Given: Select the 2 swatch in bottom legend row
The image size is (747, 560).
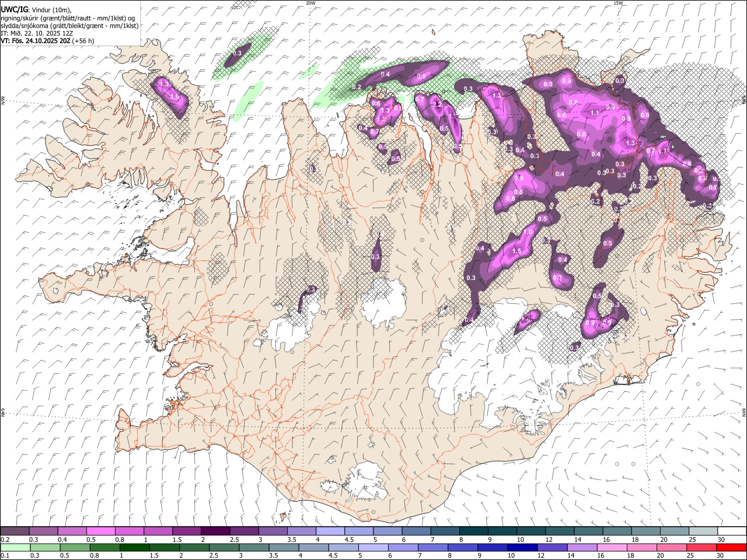Looking at the screenshot, I should click(194, 548).
